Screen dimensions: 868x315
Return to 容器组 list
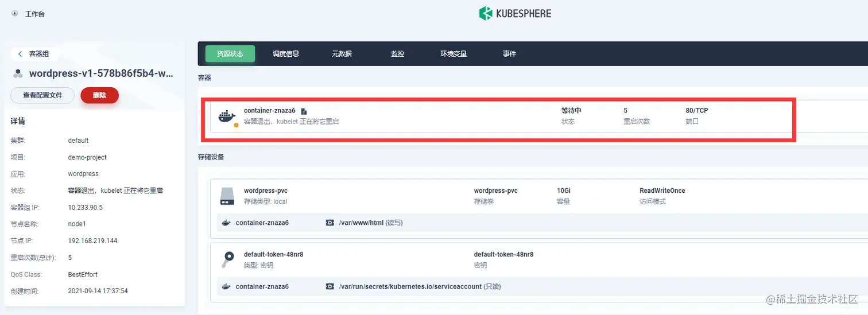point(39,54)
